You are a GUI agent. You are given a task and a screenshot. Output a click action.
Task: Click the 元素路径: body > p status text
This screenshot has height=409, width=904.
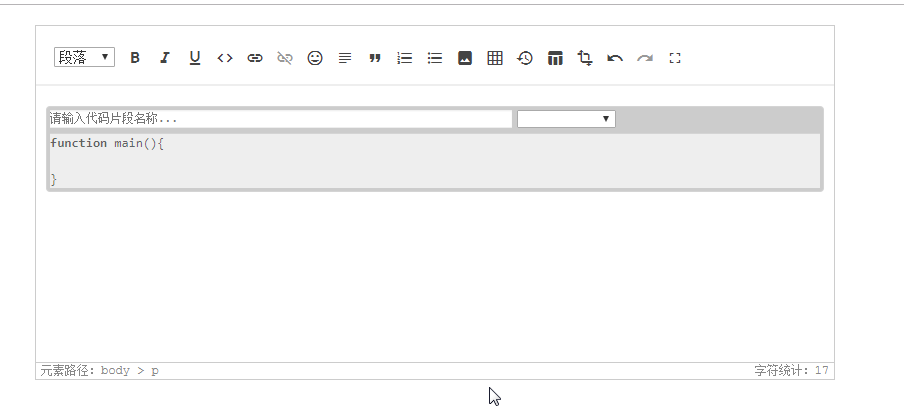tap(99, 370)
